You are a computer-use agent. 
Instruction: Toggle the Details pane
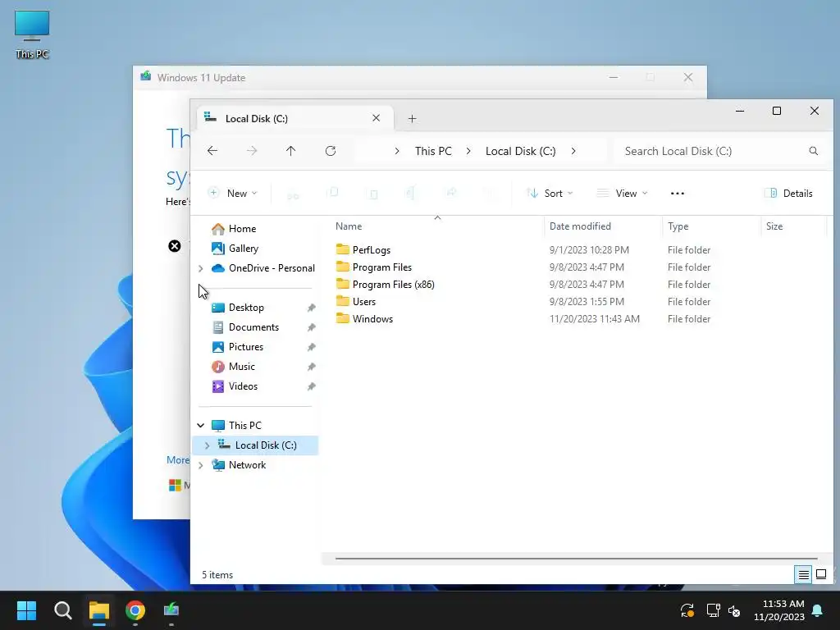pos(788,194)
